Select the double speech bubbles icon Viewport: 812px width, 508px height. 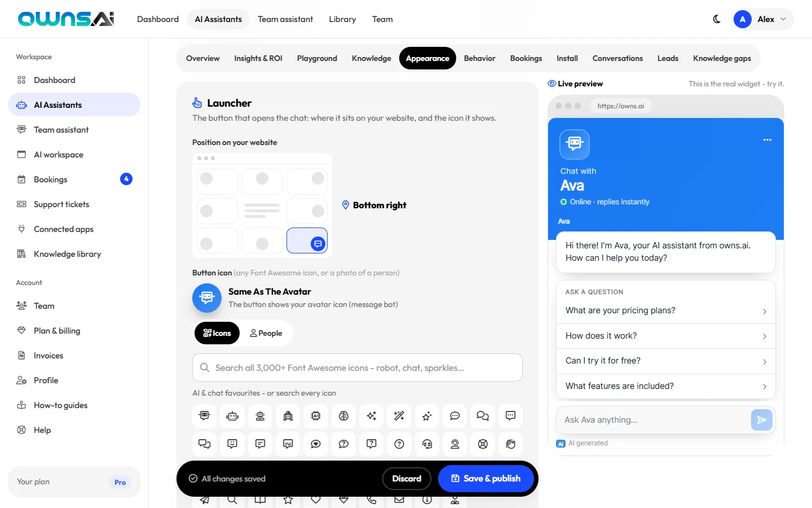pos(483,416)
